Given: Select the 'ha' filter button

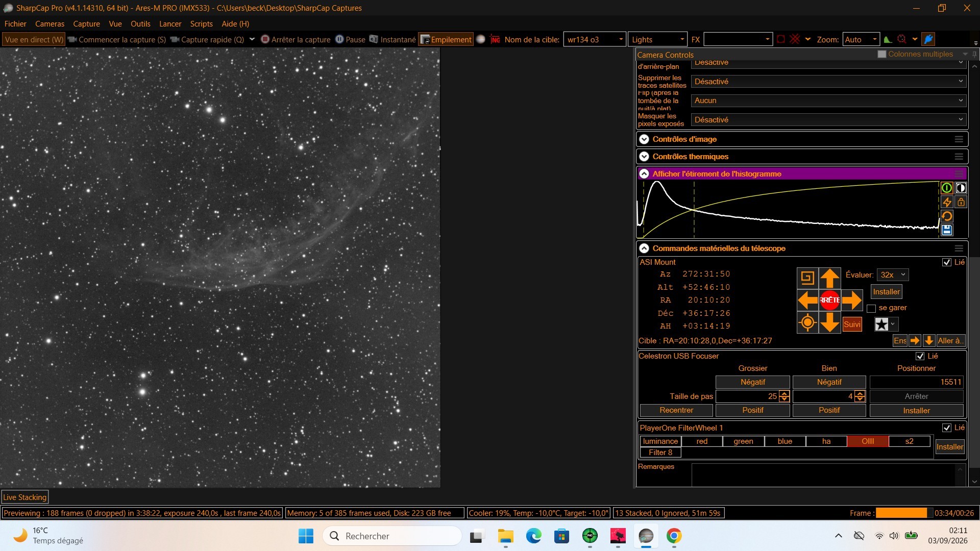Looking at the screenshot, I should click(826, 441).
